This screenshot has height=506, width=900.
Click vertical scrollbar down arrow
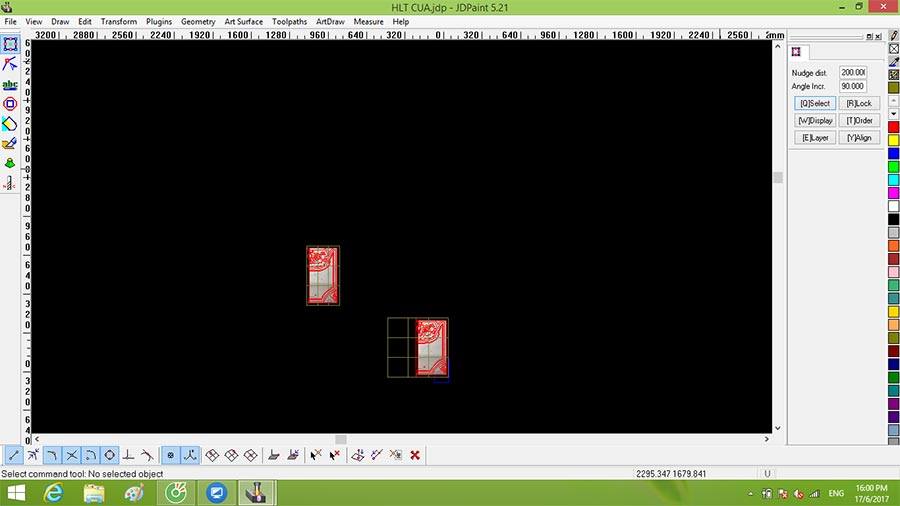(x=778, y=428)
